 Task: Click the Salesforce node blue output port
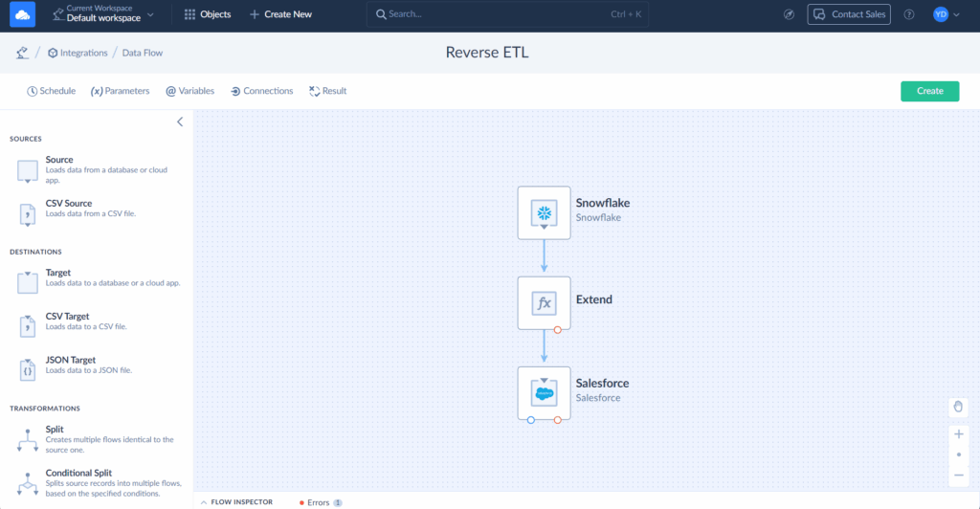[530, 420]
